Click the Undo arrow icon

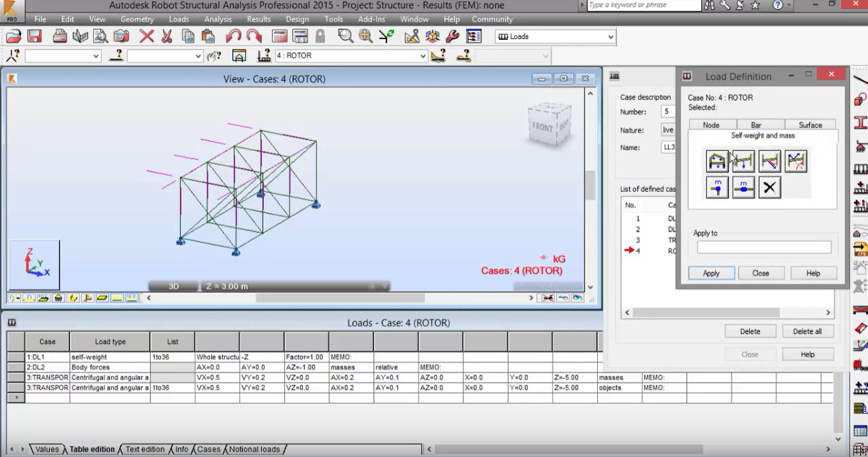(234, 37)
